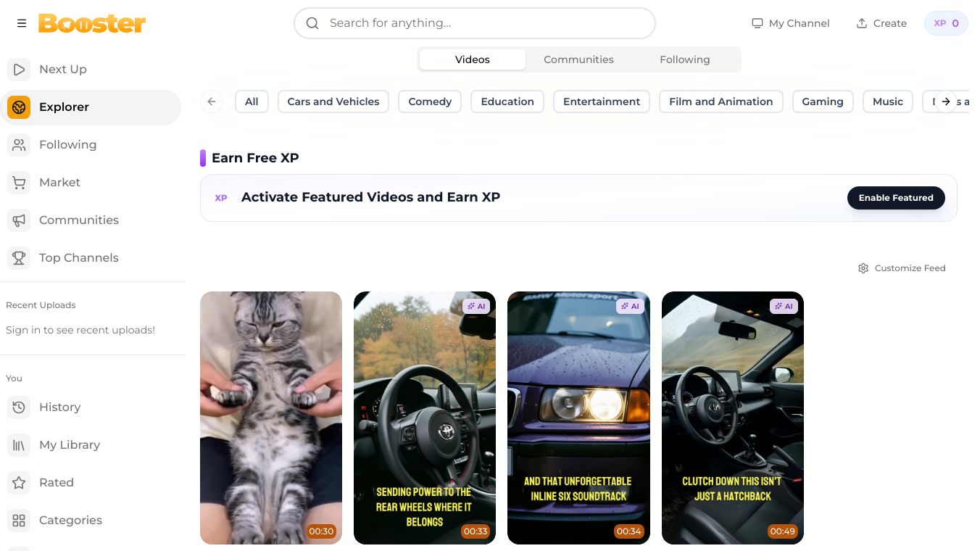
Task: Click the History clock icon
Action: (19, 407)
